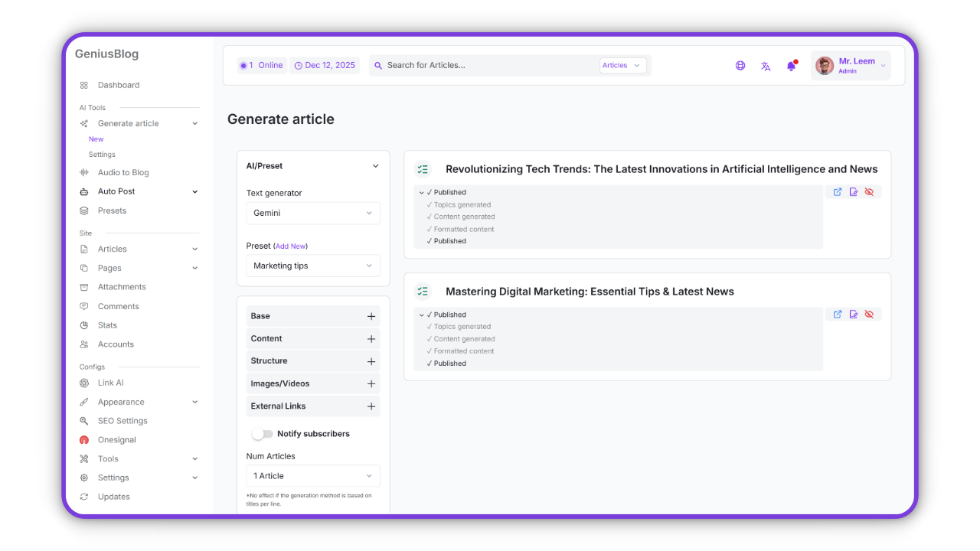This screenshot has width=980, height=551.
Task: Click the globe icon in header
Action: click(740, 66)
